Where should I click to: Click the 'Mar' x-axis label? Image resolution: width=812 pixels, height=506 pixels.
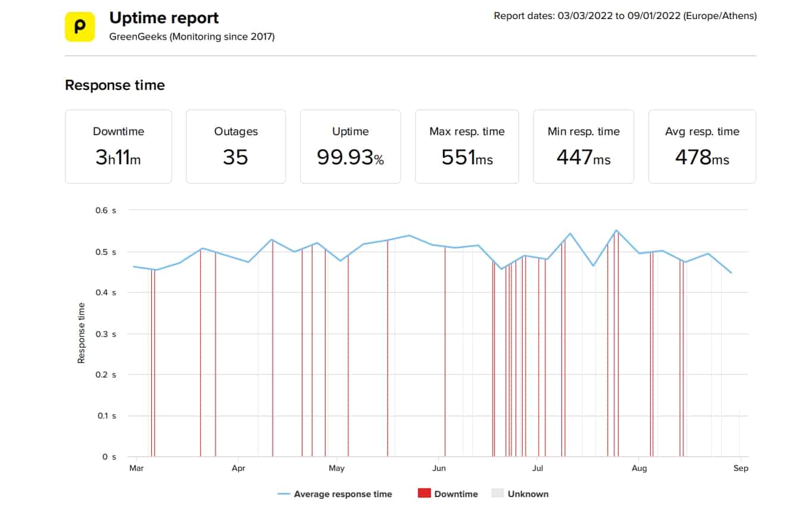tap(136, 468)
